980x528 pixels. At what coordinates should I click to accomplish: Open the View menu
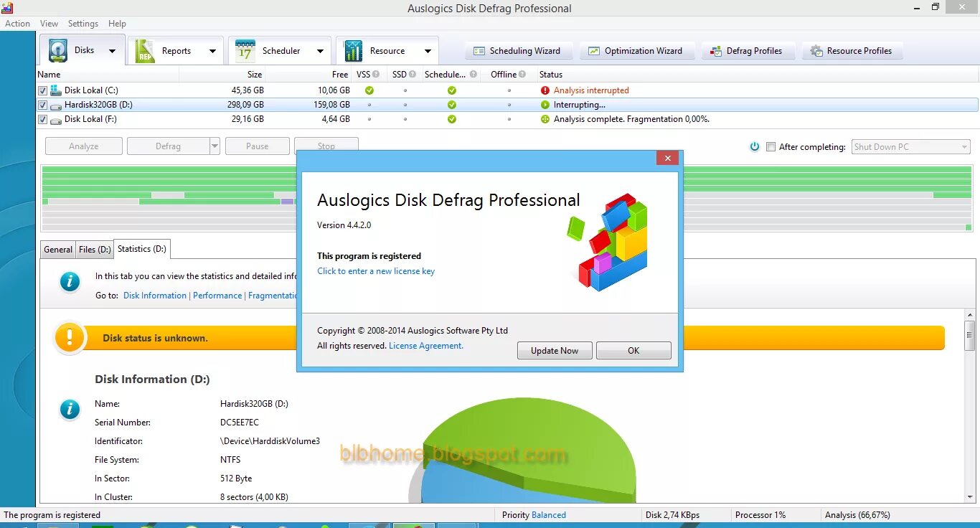coord(50,23)
